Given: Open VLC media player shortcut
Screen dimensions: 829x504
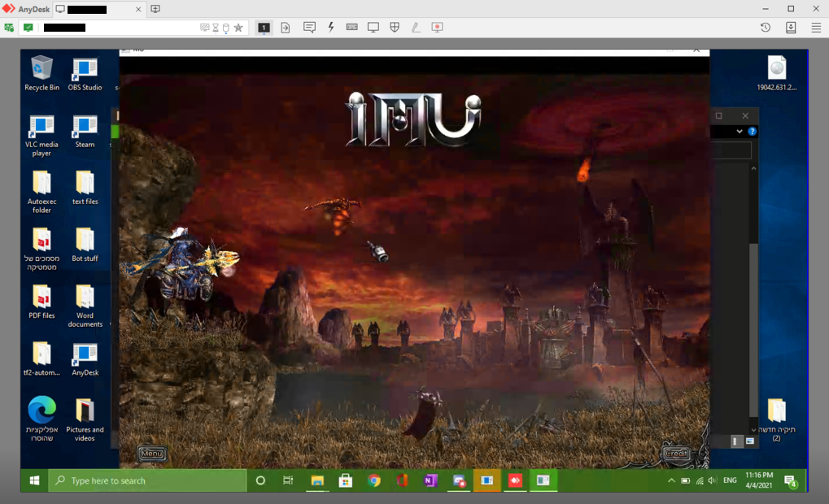Looking at the screenshot, I should click(41, 135).
